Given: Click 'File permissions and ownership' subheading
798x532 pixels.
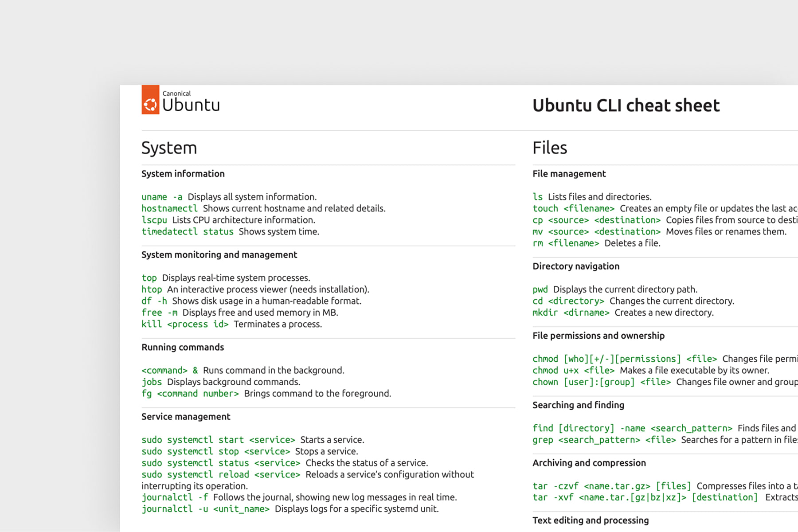Looking at the screenshot, I should coord(598,336).
